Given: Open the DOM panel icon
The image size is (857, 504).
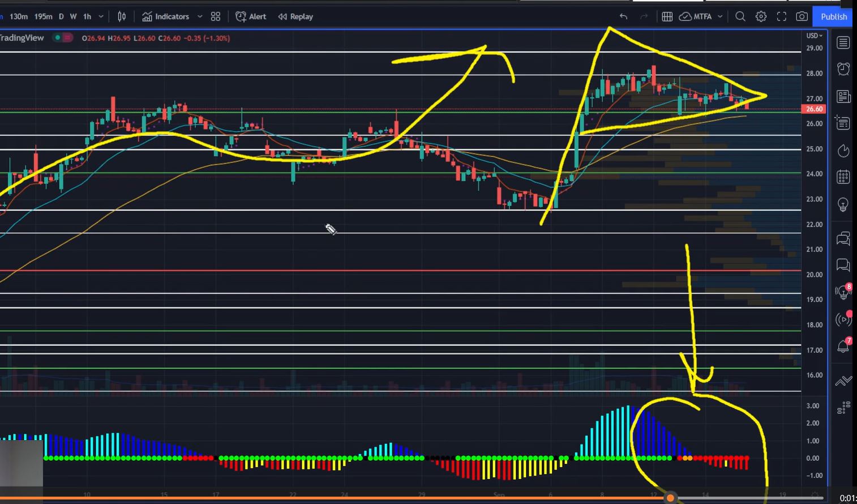Looking at the screenshot, I should (x=843, y=407).
